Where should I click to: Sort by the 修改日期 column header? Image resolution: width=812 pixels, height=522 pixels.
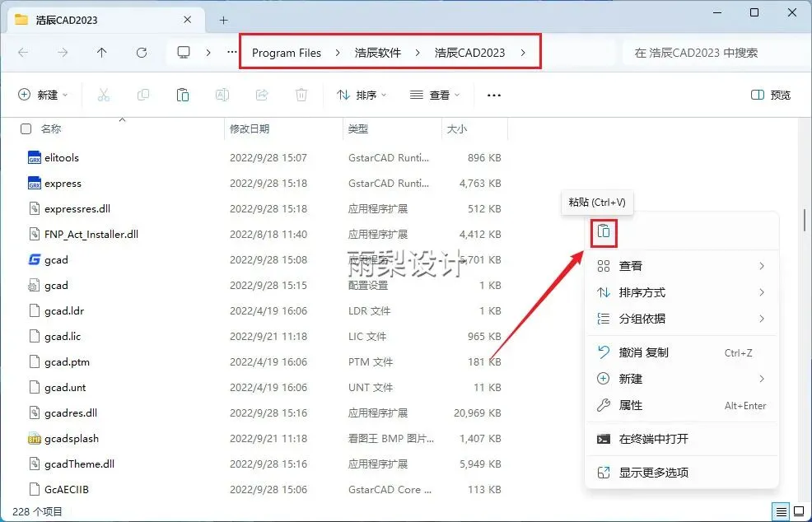[250, 129]
